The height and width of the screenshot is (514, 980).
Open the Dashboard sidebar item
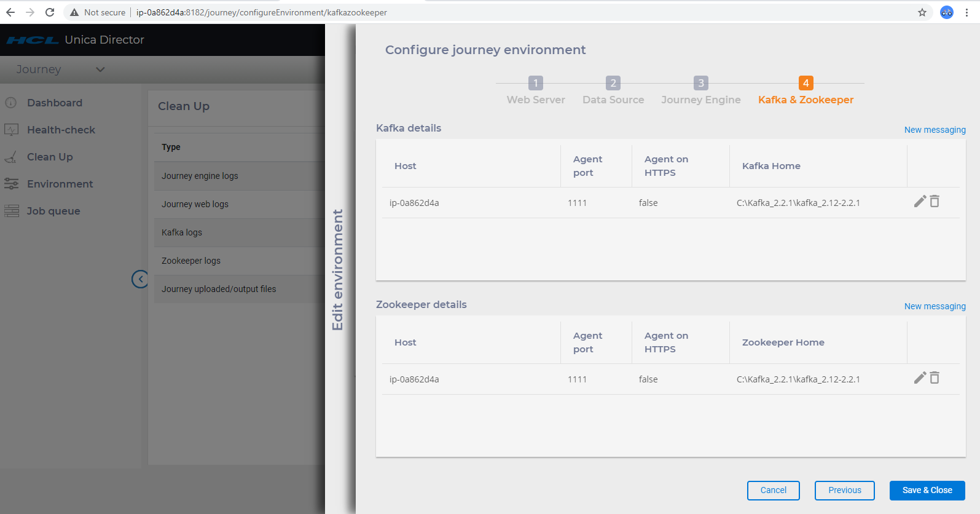tap(54, 103)
